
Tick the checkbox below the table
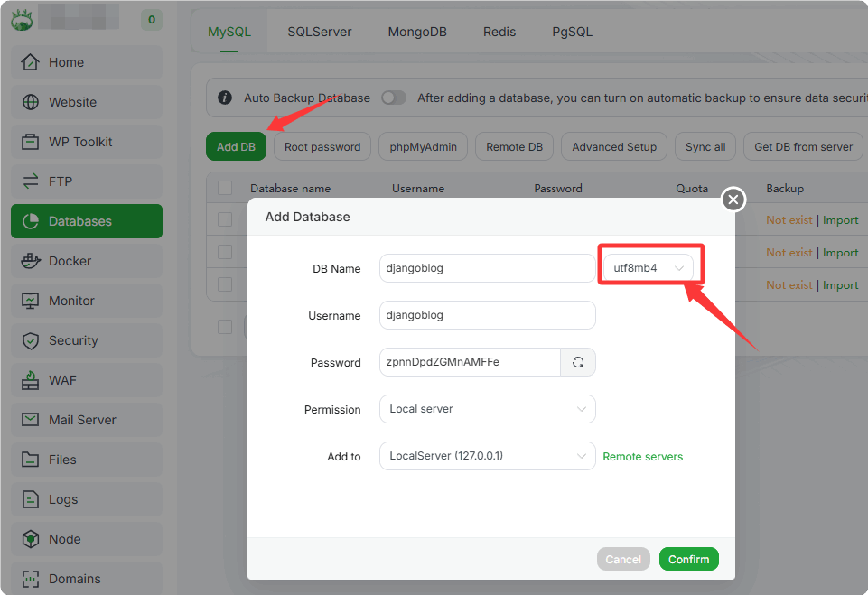(x=225, y=327)
